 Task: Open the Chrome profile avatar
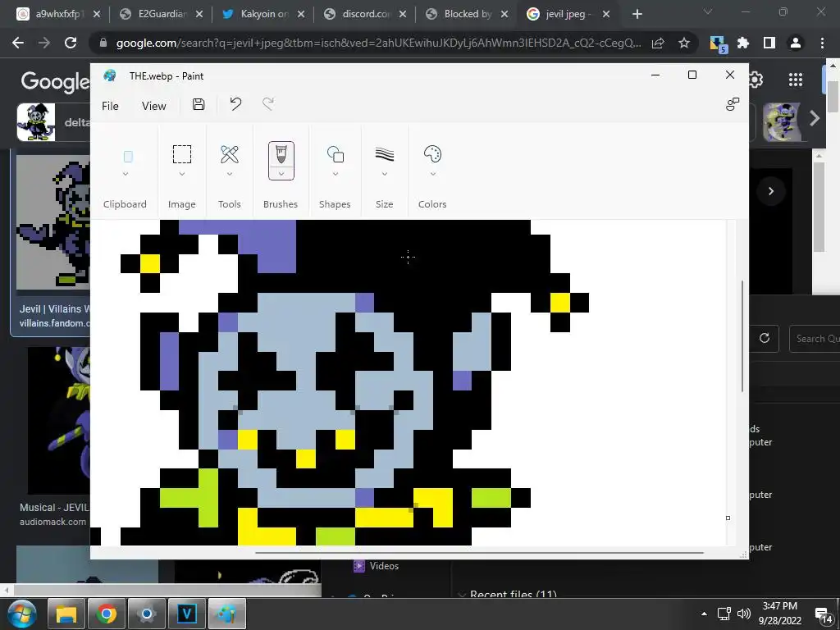[796, 43]
